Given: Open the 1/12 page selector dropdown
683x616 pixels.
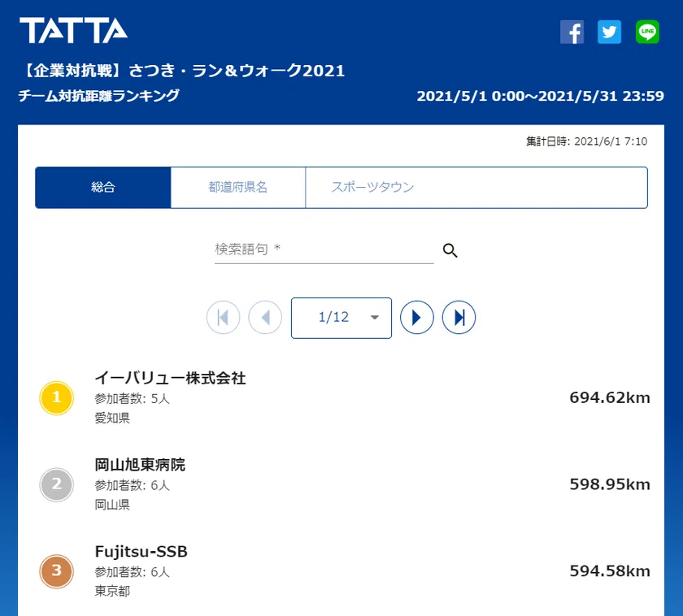Looking at the screenshot, I should 341,318.
